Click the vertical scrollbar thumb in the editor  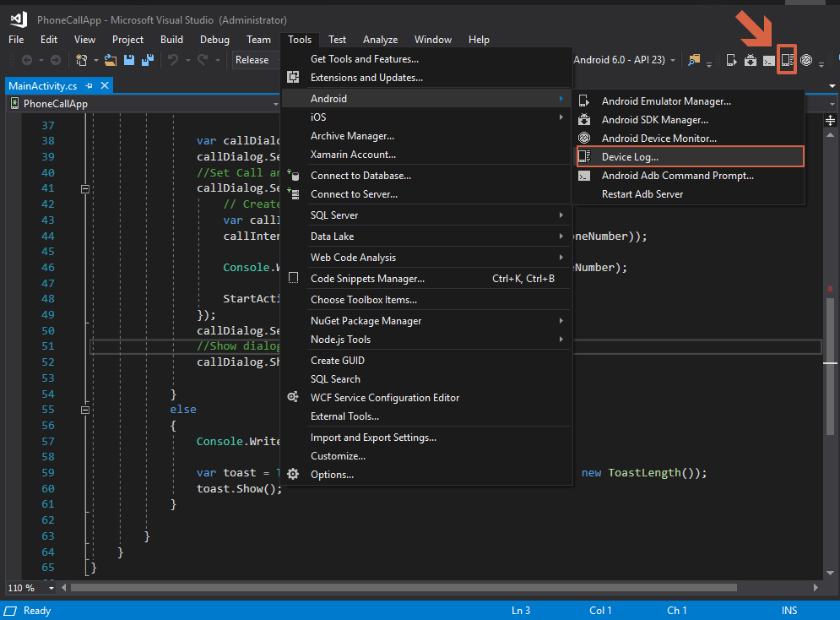[x=831, y=367]
